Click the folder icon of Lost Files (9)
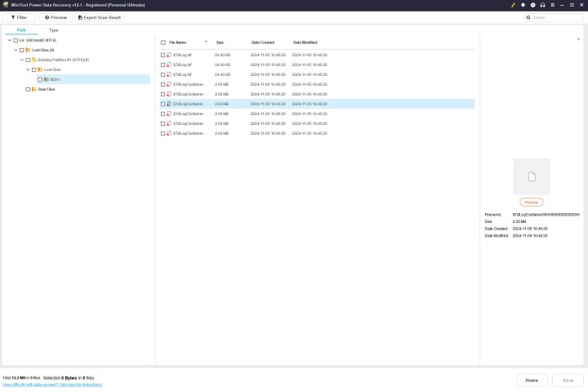Viewport: 588px width, 392px height. 28,50
